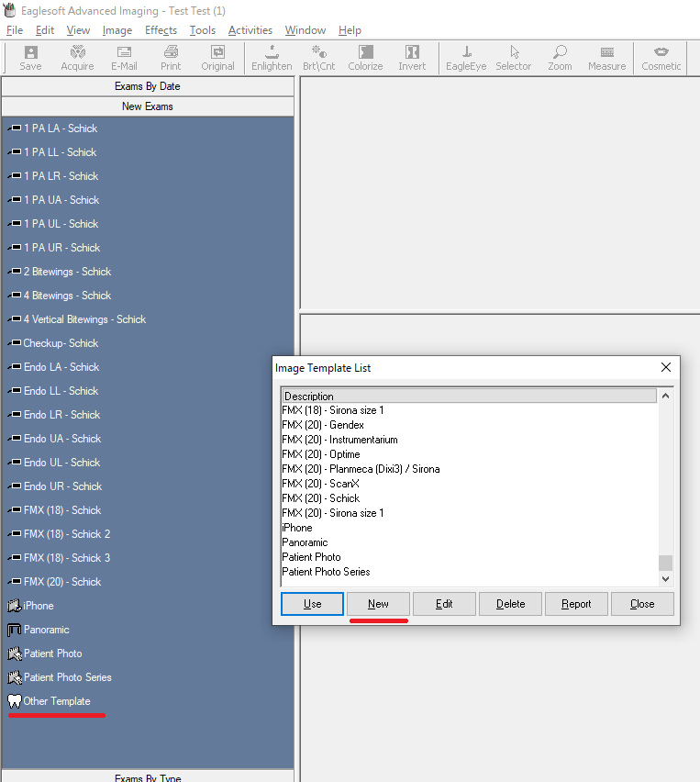This screenshot has width=700, height=782.
Task: Select FMX (20) - Optime template
Action: tap(320, 454)
